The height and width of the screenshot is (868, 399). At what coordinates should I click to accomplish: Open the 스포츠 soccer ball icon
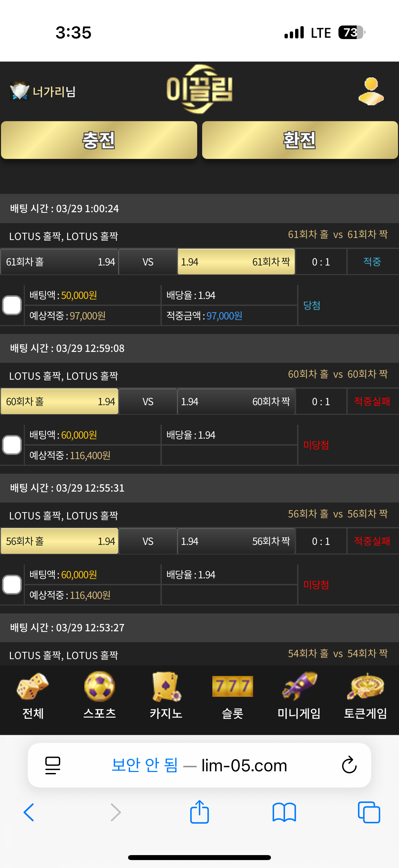tap(99, 686)
